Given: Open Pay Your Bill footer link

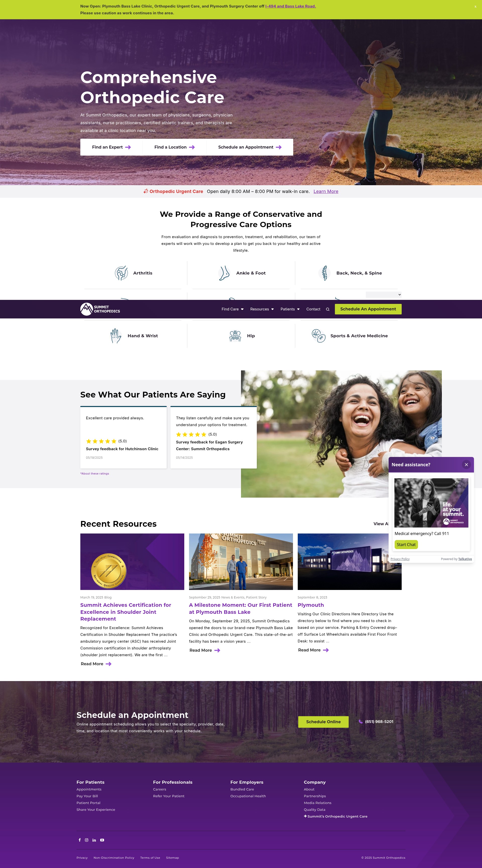Looking at the screenshot, I should click(x=87, y=796).
